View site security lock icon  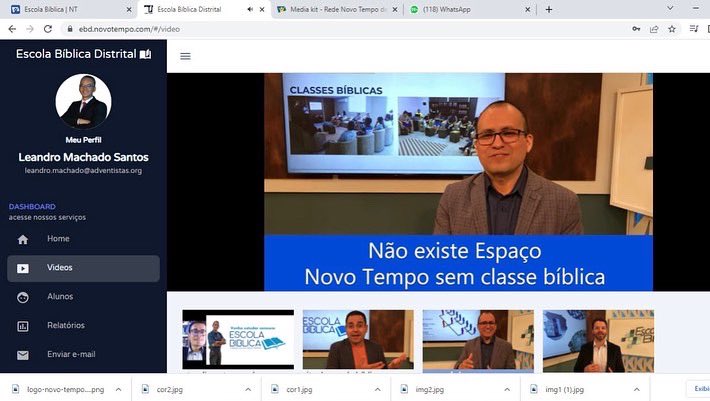pos(70,29)
